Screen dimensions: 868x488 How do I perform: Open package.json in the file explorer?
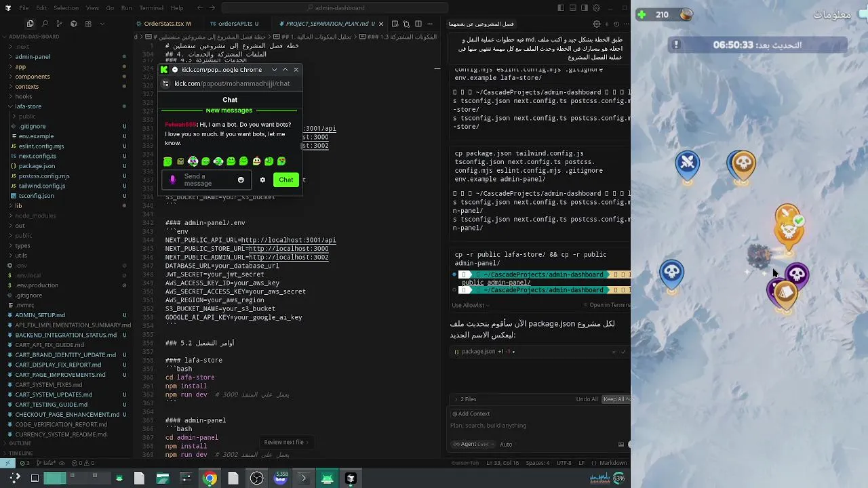[37, 166]
